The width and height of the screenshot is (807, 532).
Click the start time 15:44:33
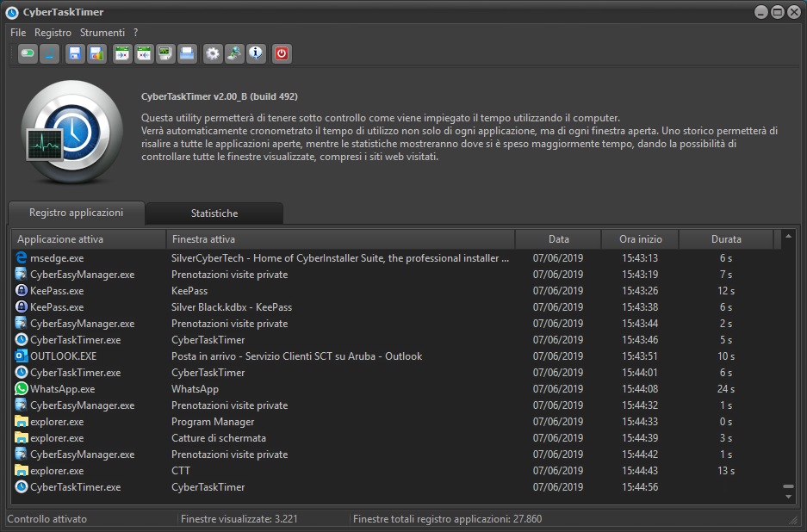pyautogui.click(x=640, y=422)
